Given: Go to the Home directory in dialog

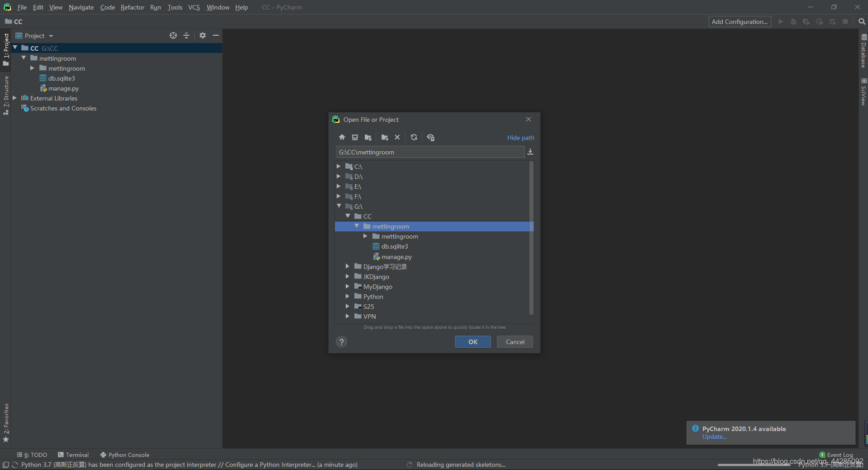Looking at the screenshot, I should (342, 137).
